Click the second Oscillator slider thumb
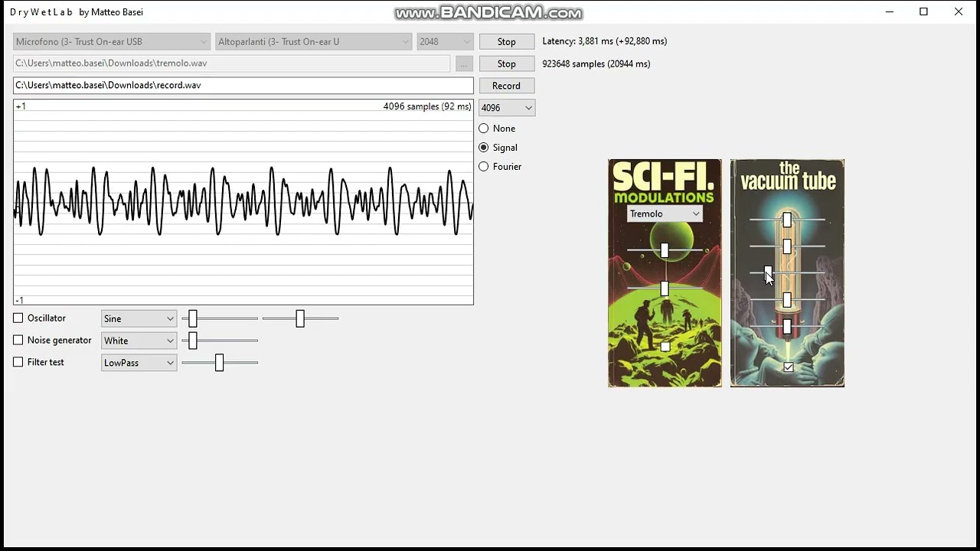The width and height of the screenshot is (980, 551). point(300,318)
